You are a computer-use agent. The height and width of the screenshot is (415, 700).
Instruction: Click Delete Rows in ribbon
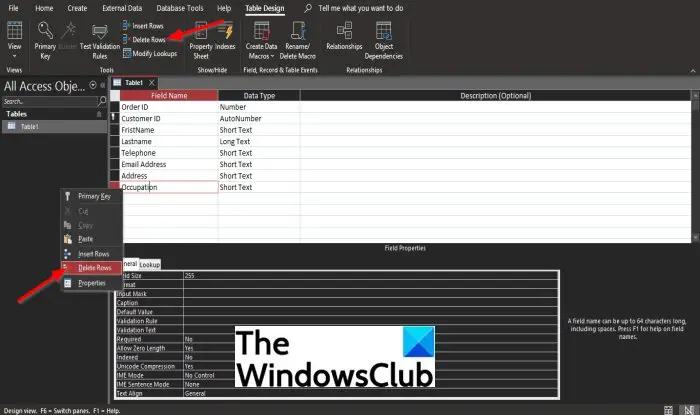pyautogui.click(x=144, y=40)
